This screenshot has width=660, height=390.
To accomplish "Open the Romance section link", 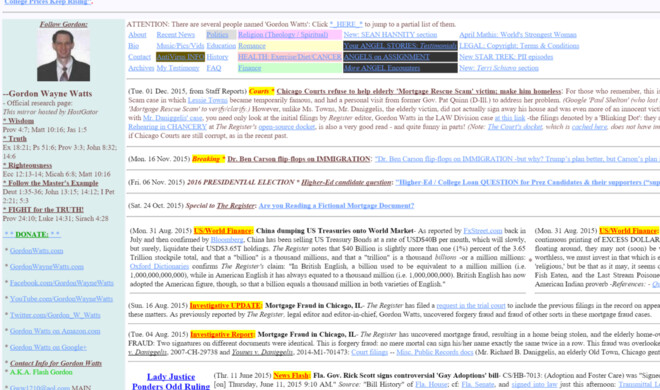I will [x=252, y=46].
